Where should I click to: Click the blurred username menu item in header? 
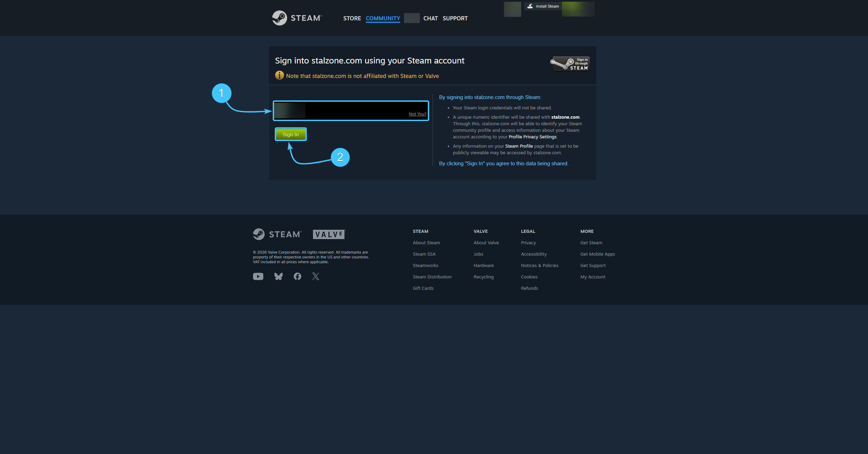412,18
